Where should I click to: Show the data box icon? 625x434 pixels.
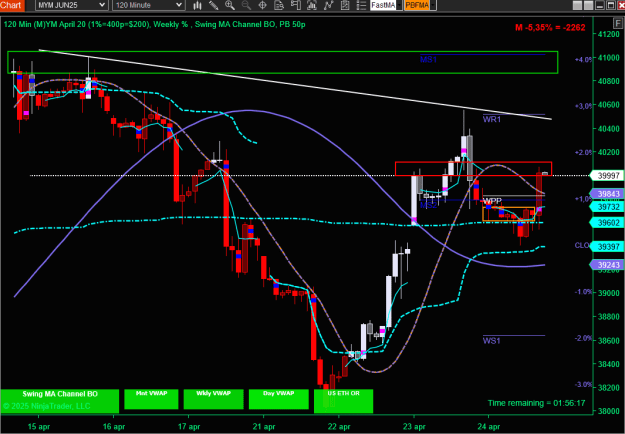[279, 5]
